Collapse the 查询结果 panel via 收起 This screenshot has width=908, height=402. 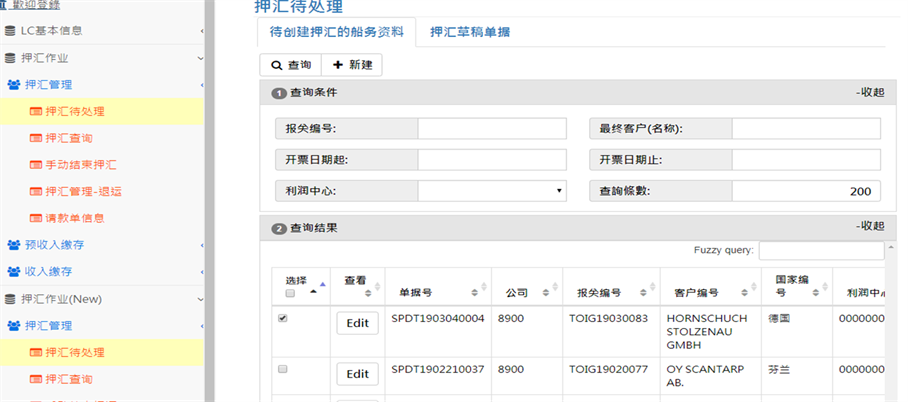870,227
